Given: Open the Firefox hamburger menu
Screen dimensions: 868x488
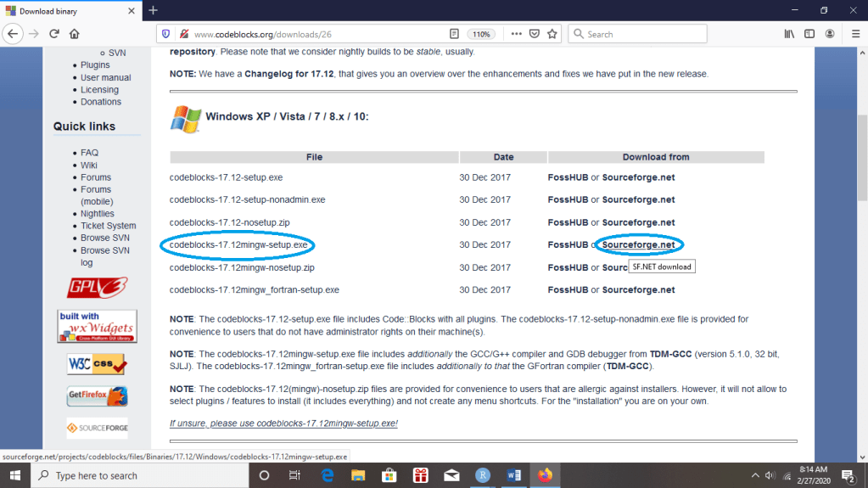Looking at the screenshot, I should [853, 34].
